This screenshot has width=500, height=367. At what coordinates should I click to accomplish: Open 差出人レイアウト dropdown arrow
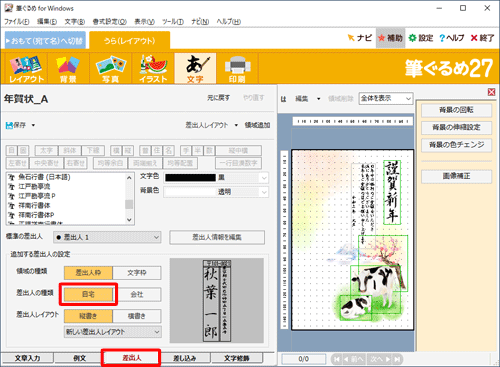point(236,125)
